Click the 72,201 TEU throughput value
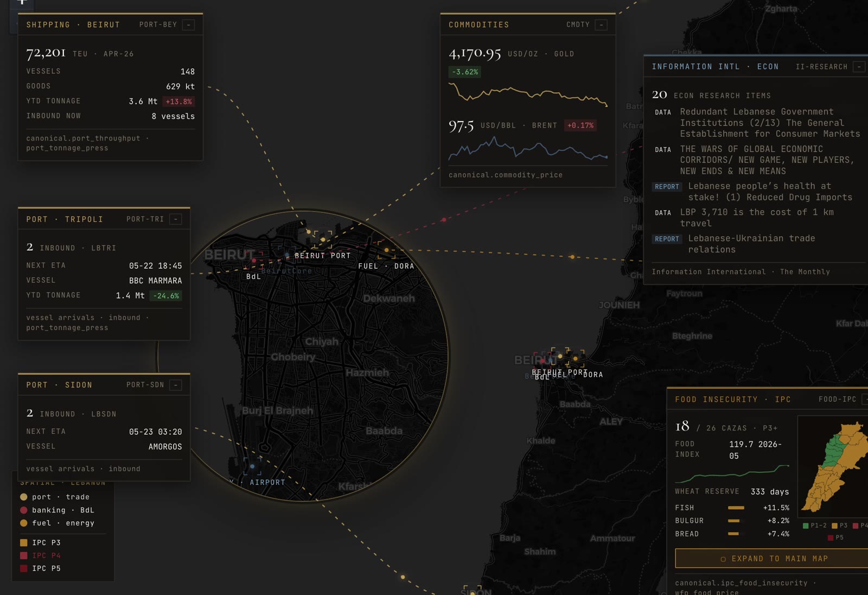Screen dimensions: 868x595 [46, 53]
